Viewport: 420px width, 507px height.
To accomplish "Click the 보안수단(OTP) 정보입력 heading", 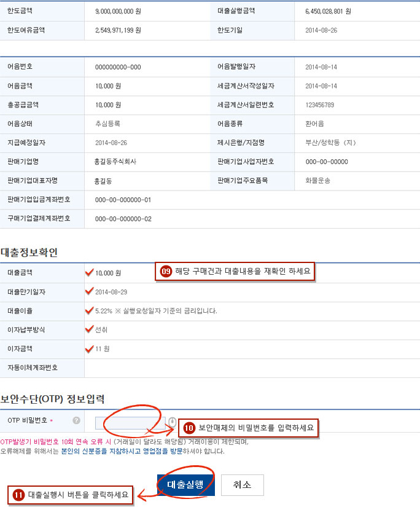I will pyautogui.click(x=52, y=399).
